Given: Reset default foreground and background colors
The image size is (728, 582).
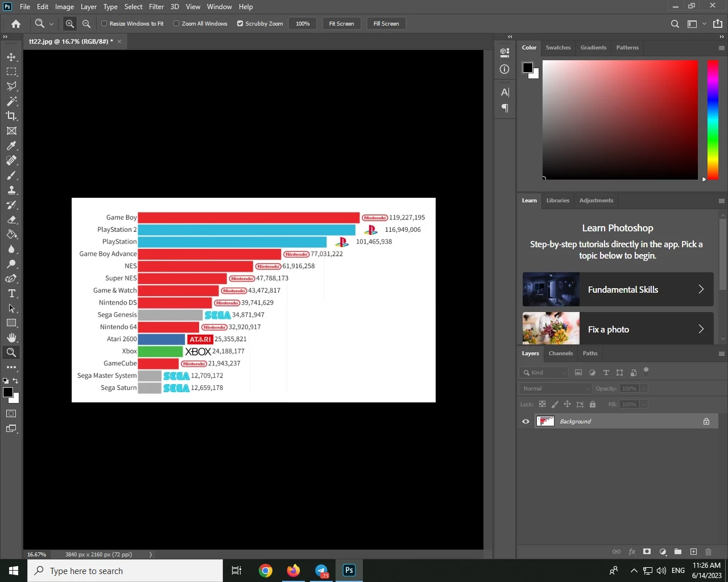Looking at the screenshot, I should 6,381.
